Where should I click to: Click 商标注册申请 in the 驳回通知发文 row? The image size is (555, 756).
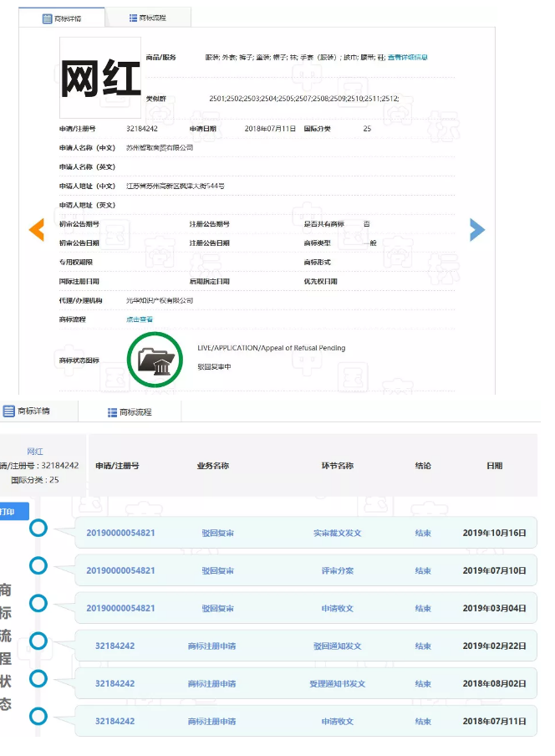212,646
